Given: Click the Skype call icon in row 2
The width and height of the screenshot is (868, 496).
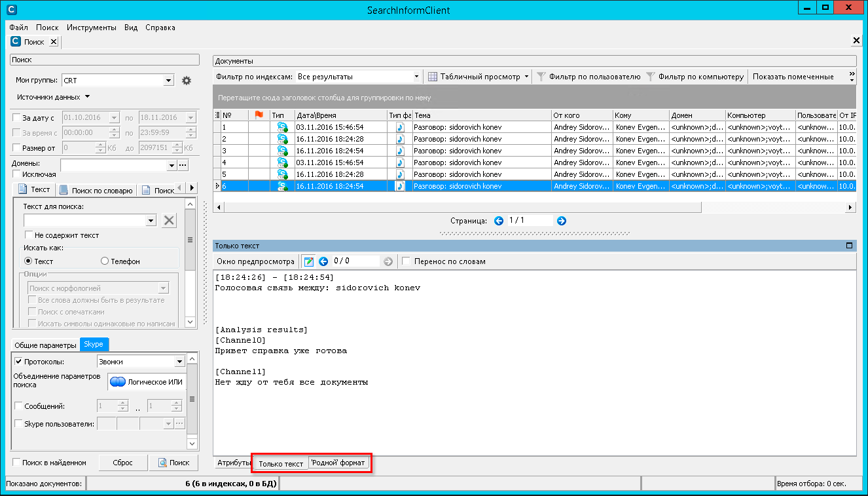Looking at the screenshot, I should [282, 139].
